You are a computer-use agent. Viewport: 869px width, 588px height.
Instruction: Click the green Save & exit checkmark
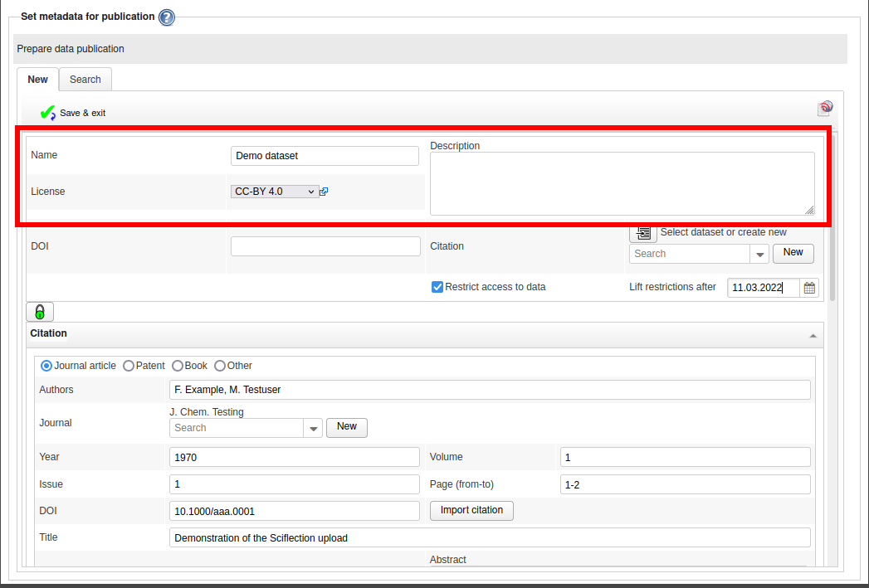point(47,113)
